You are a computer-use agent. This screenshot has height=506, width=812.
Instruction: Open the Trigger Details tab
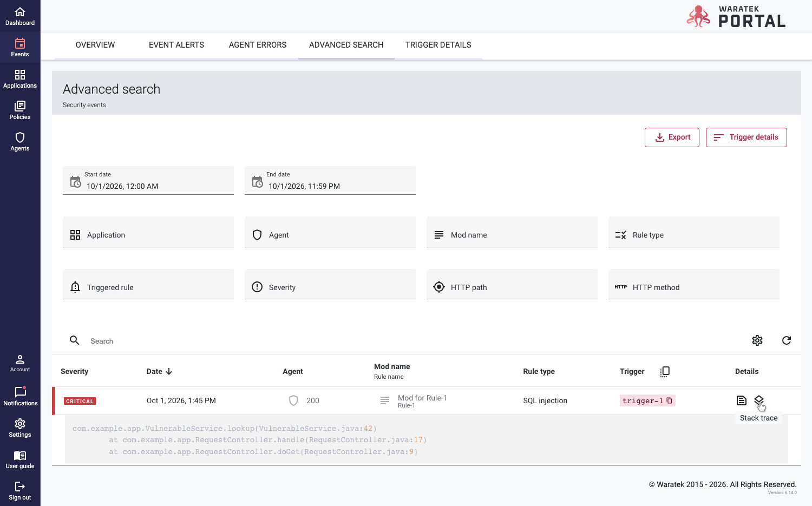pyautogui.click(x=438, y=45)
